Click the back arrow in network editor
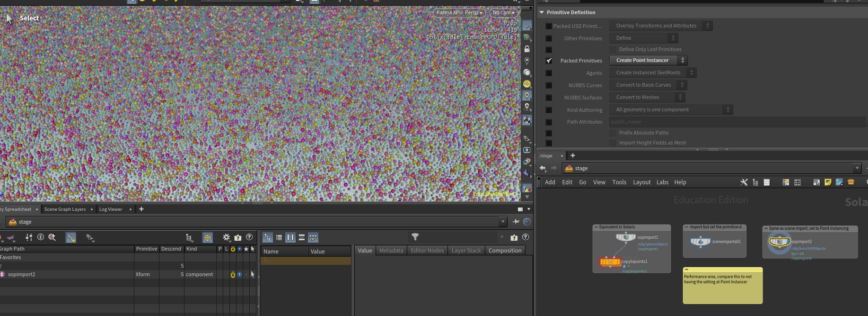Image resolution: width=868 pixels, height=316 pixels. [543, 168]
